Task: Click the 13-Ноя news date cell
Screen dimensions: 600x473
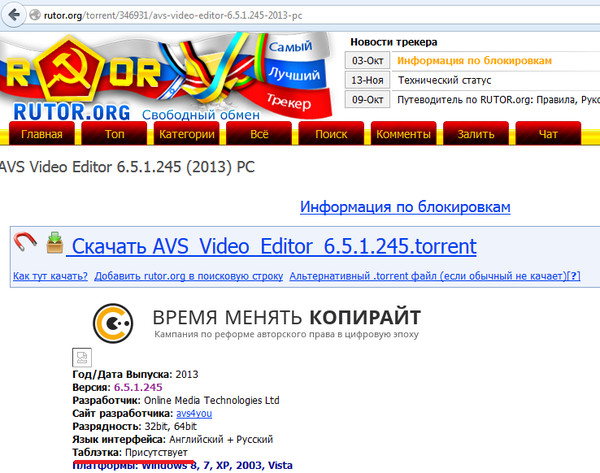Action: [367, 80]
